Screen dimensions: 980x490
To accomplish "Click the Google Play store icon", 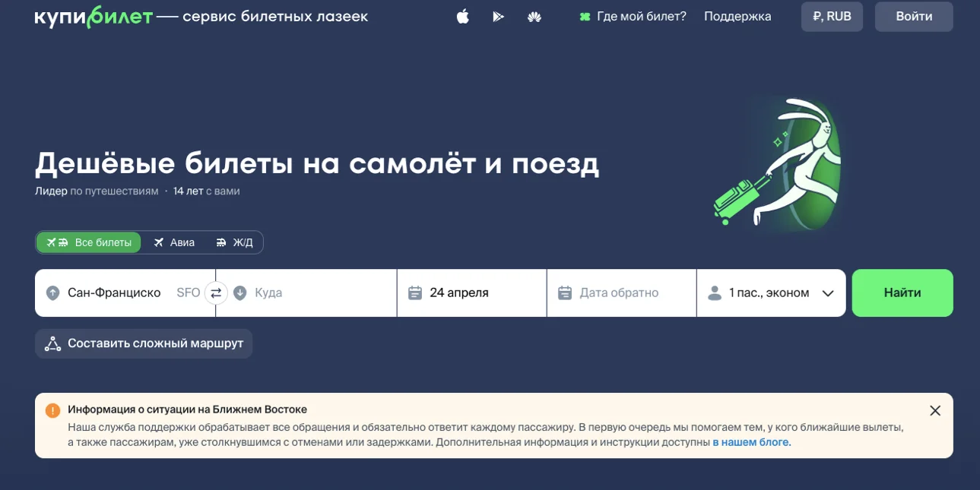I will tap(499, 16).
